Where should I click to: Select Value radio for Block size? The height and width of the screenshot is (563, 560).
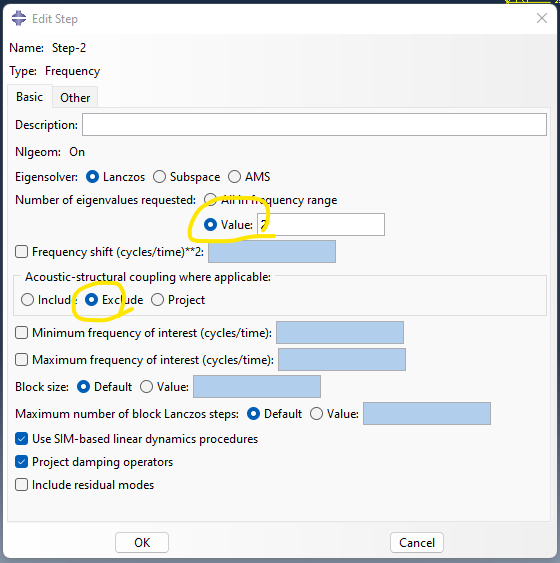(146, 387)
